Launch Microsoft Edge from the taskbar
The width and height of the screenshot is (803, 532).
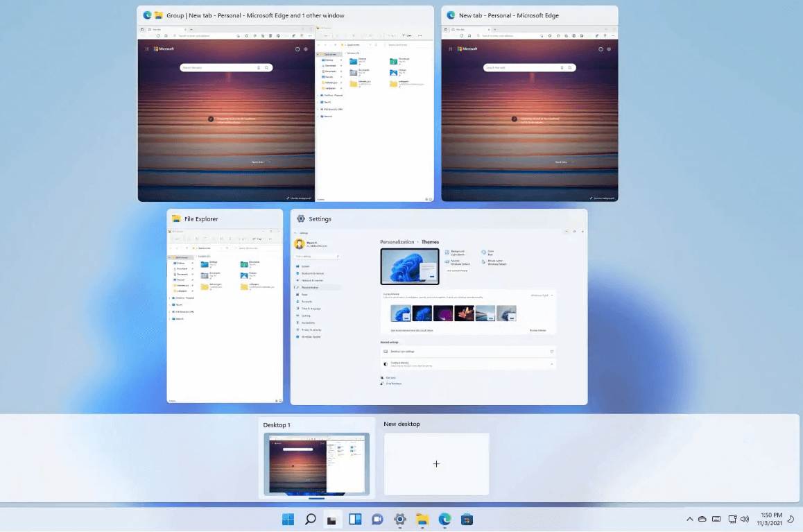click(x=444, y=519)
